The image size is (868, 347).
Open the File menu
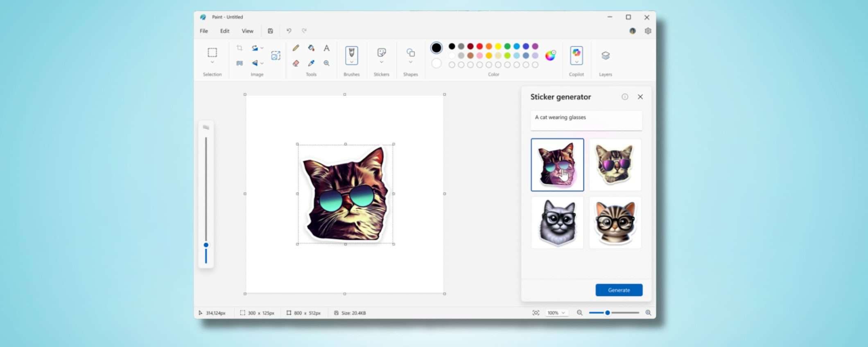(x=203, y=31)
